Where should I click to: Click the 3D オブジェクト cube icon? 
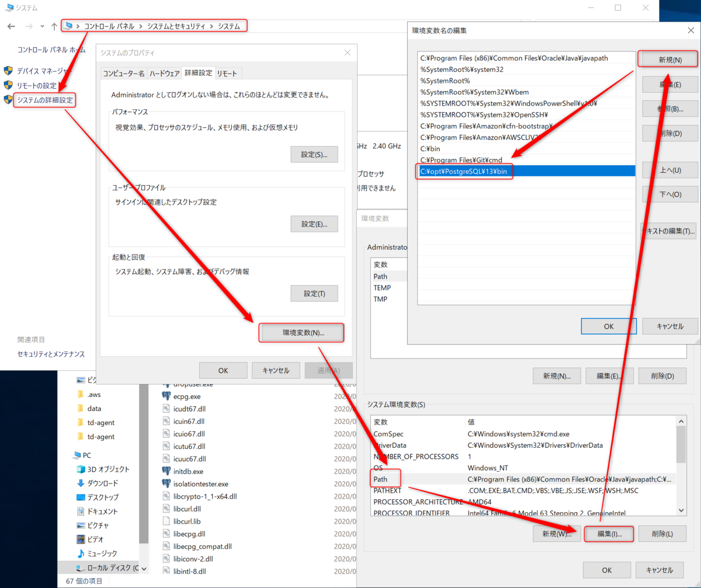81,469
